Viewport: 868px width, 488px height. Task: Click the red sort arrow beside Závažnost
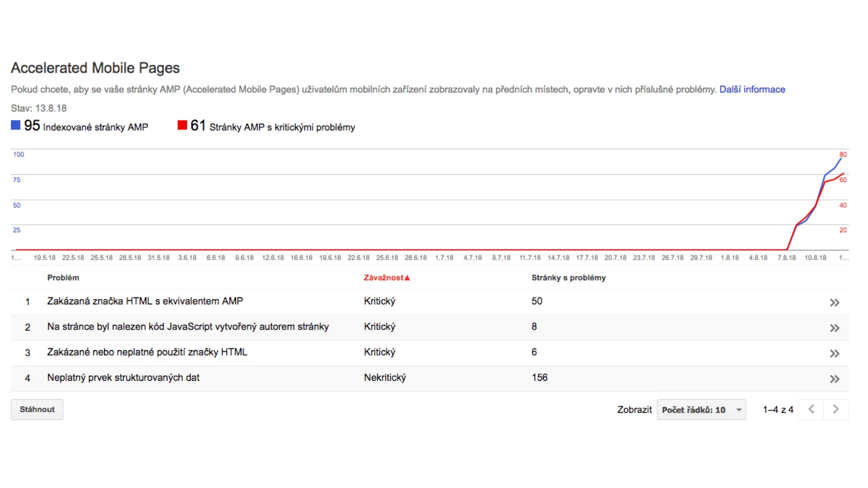(407, 278)
